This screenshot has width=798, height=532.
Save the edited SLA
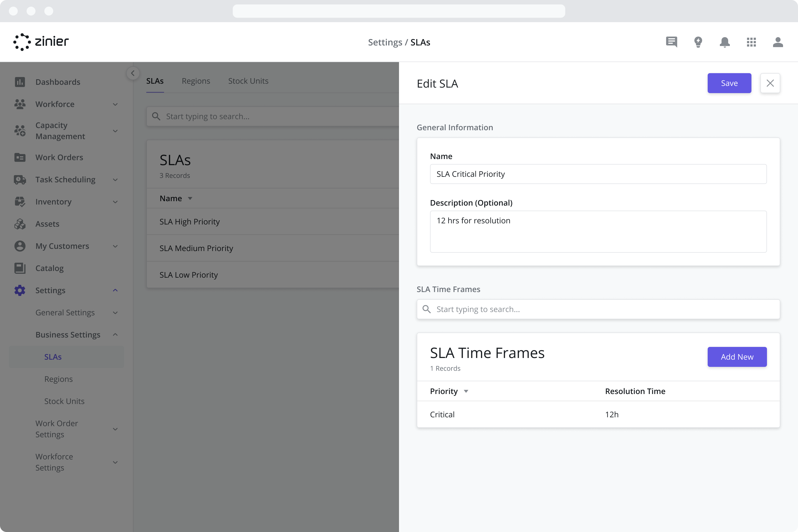(x=729, y=83)
